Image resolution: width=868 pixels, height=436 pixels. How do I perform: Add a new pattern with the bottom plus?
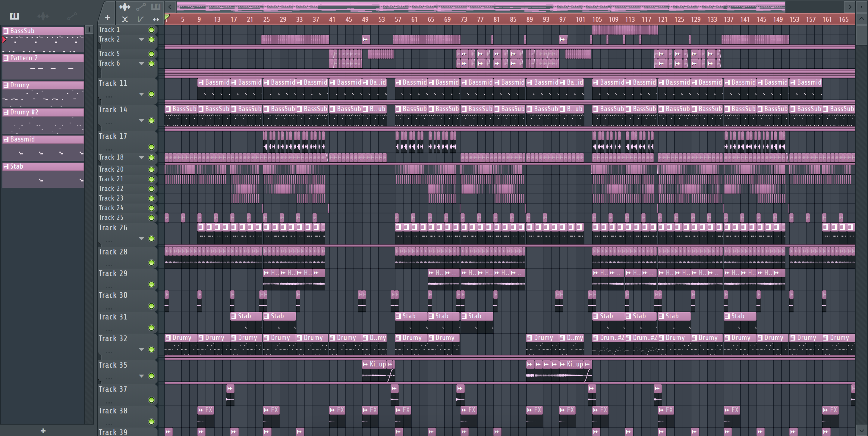[x=43, y=431]
